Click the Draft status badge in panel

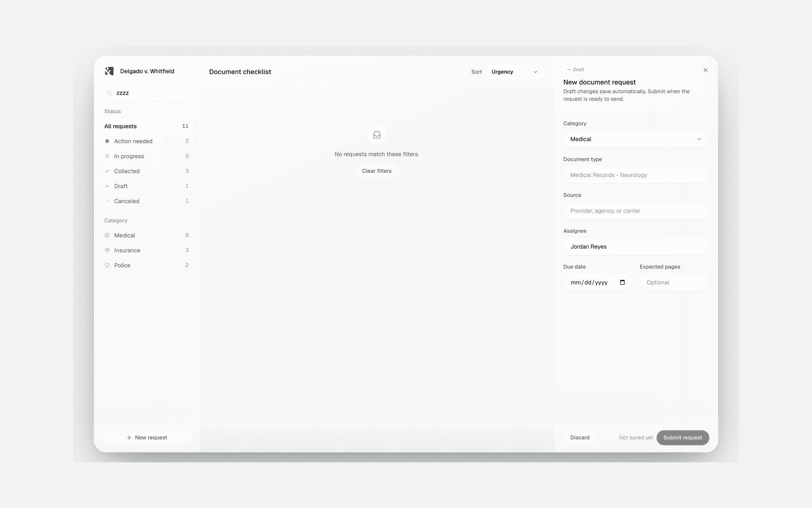[575, 69]
